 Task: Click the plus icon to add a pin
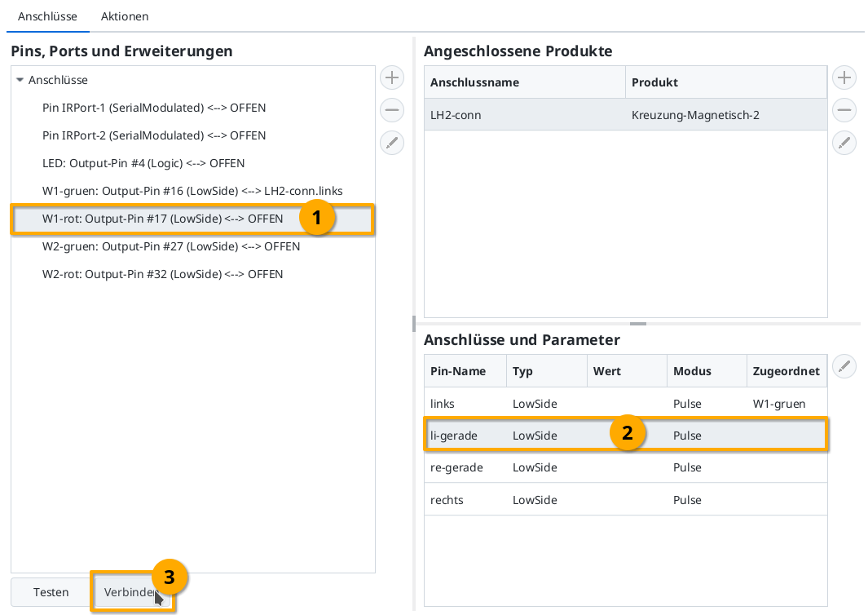392,77
